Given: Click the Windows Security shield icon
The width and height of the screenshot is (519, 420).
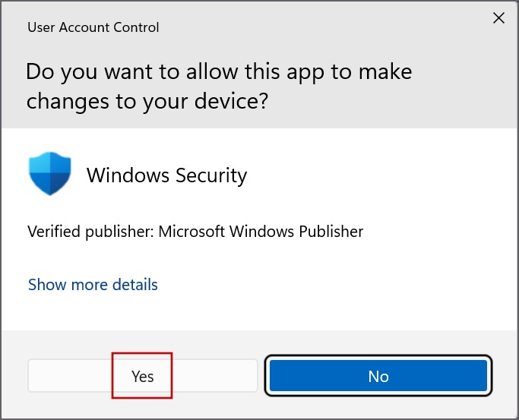Looking at the screenshot, I should point(49,175).
